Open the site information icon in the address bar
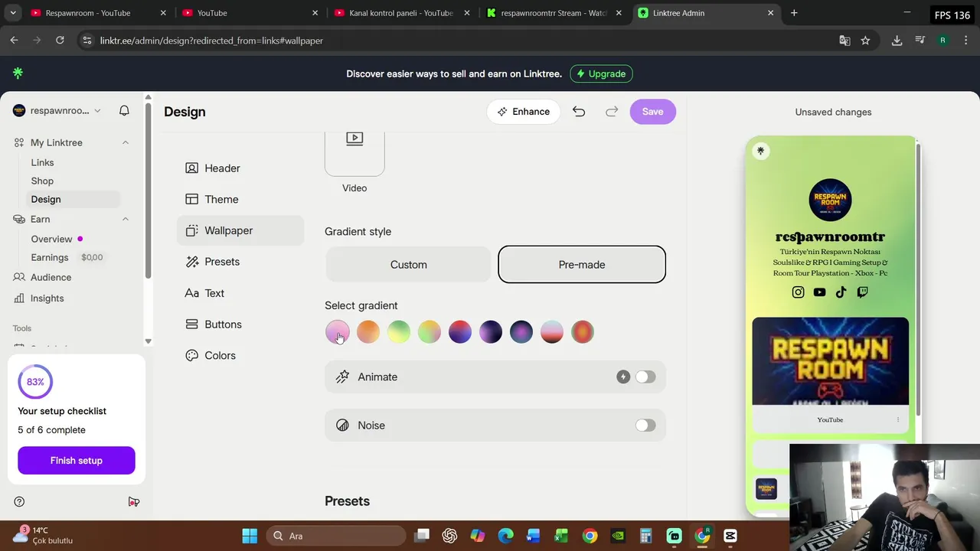980x551 pixels. 87,41
